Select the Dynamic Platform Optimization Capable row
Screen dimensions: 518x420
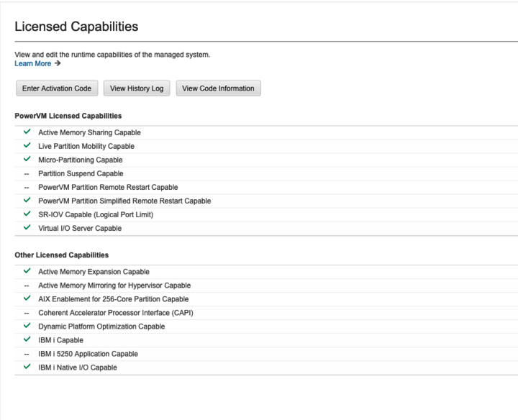tap(266, 327)
